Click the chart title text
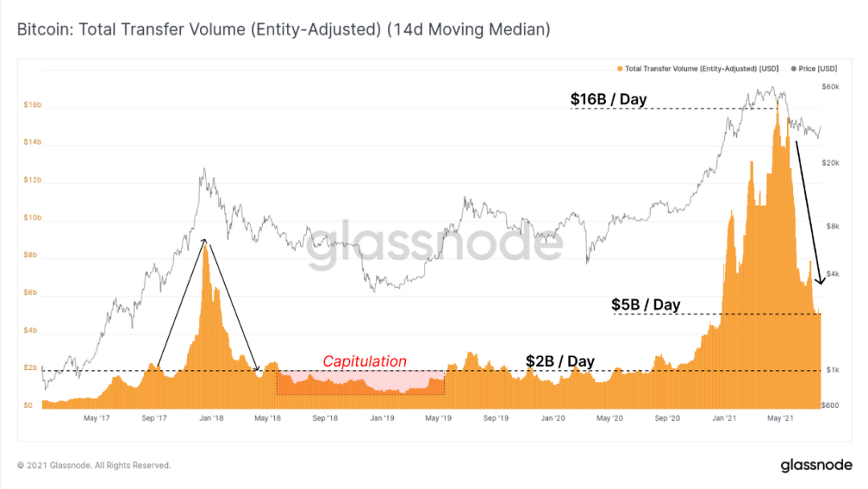Image resolution: width=868 pixels, height=489 pixels. 284,29
